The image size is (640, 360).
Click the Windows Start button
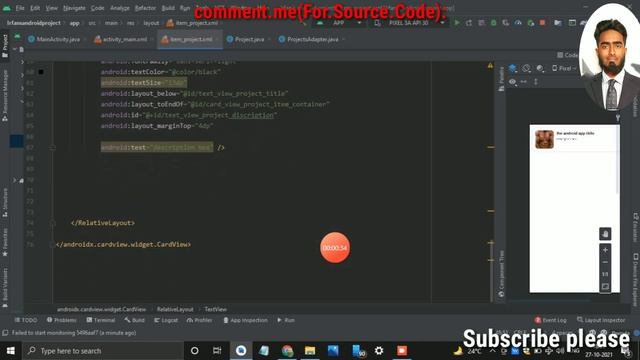click(11, 351)
